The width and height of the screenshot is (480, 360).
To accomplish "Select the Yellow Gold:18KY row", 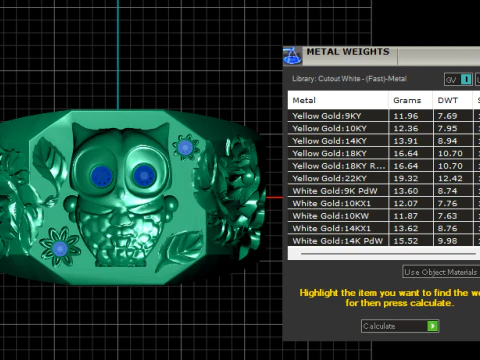I will click(x=384, y=153).
